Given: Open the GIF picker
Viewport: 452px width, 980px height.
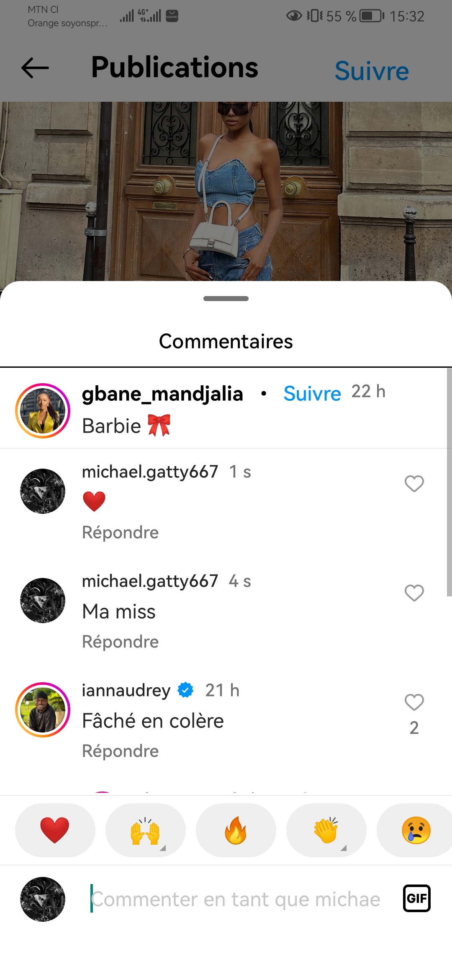Looking at the screenshot, I should [417, 898].
